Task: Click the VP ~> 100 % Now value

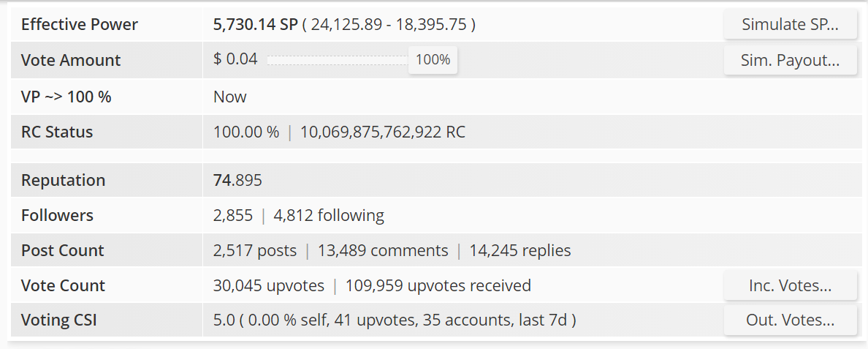Action: (x=229, y=97)
